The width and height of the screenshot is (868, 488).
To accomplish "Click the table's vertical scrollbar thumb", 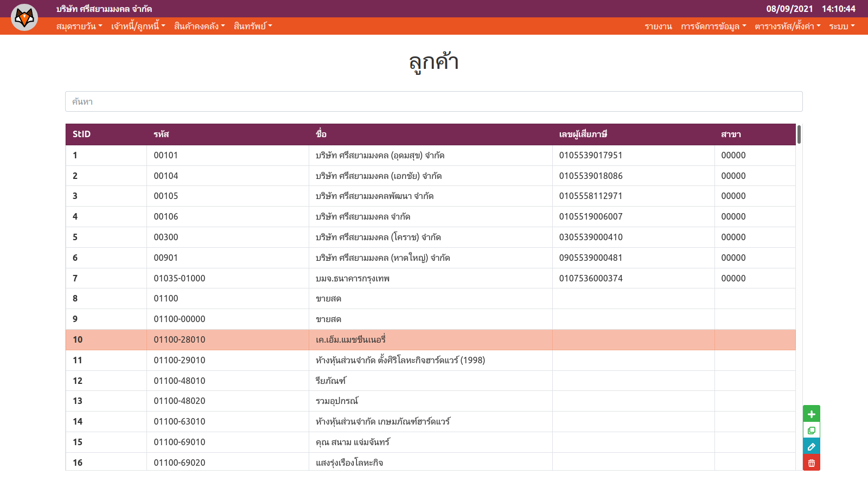I will [x=799, y=134].
